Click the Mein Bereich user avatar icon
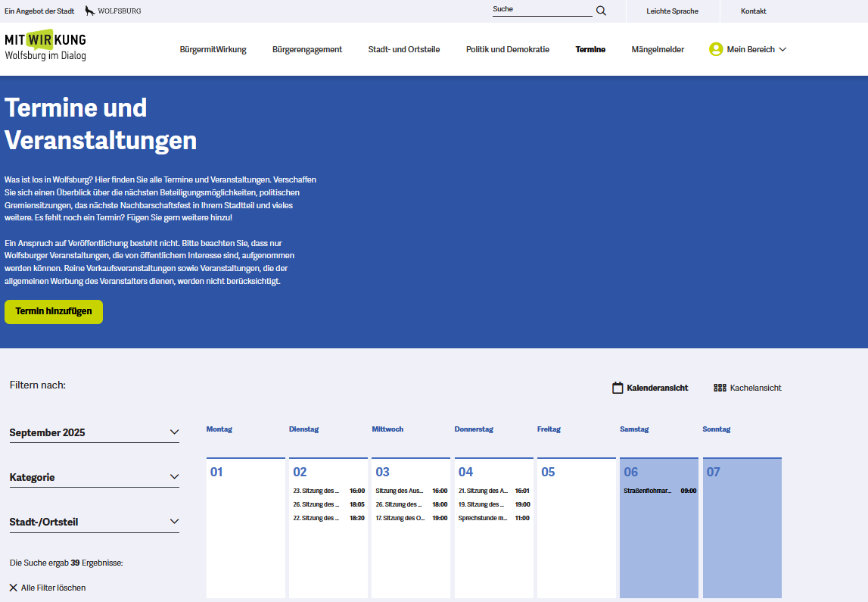This screenshot has width=868, height=602. pos(716,49)
